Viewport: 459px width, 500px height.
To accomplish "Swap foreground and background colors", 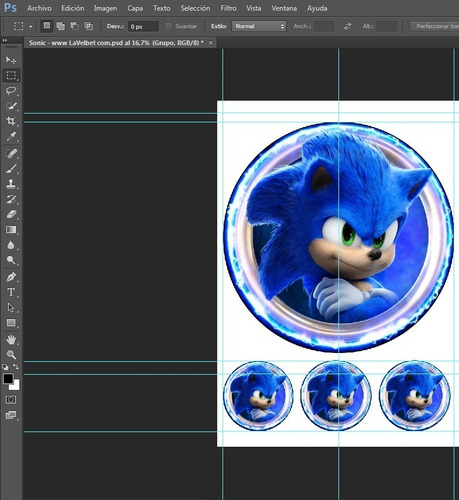I will point(16,367).
